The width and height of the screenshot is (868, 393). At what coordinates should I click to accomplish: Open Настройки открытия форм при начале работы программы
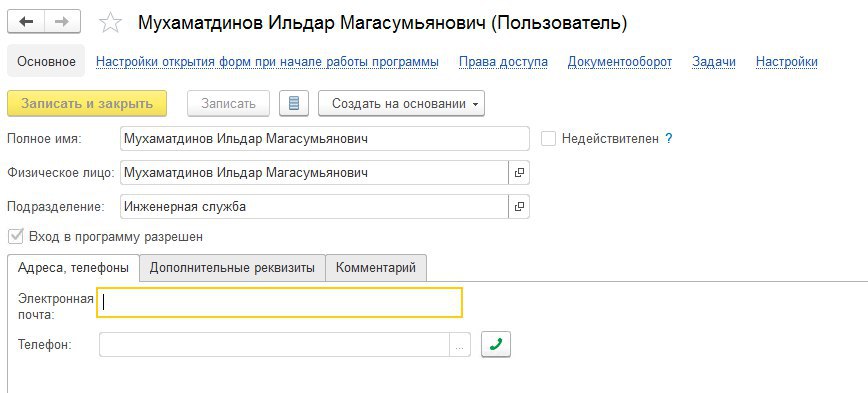(x=267, y=61)
